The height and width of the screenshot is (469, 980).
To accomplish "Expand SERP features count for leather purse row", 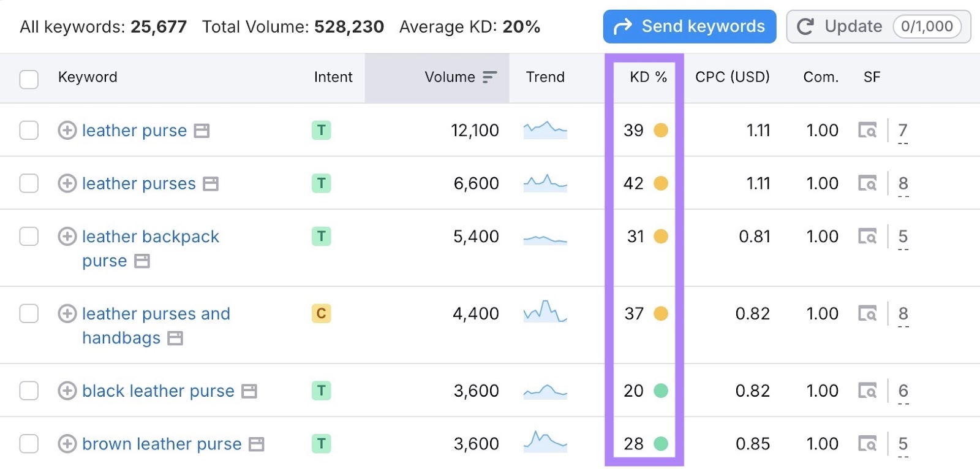I will 903,131.
